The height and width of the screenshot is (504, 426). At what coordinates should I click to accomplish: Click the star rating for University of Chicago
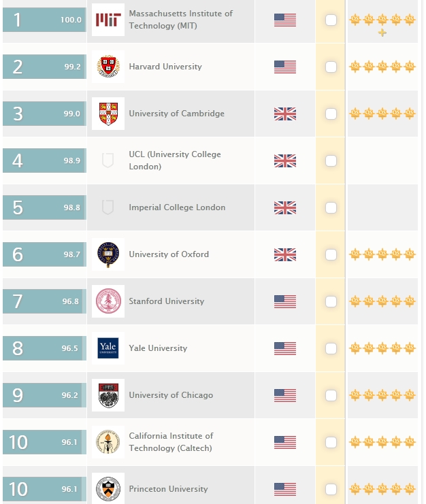coord(382,395)
